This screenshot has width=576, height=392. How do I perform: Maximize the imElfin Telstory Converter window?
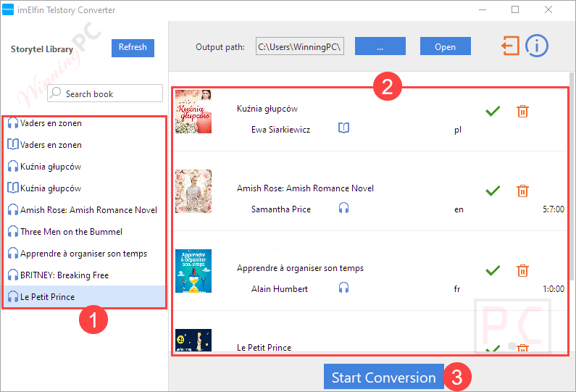[x=515, y=9]
